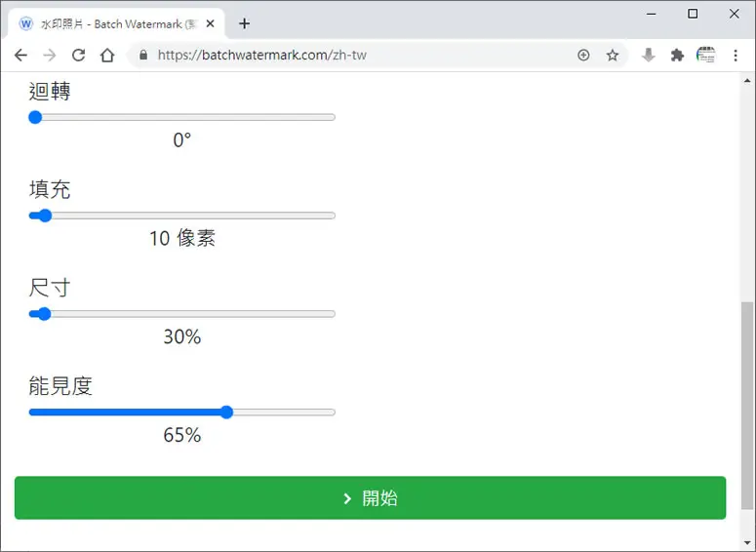Viewport: 756px width, 552px height.
Task: Click the 填充 padding slider handle
Action: [45, 216]
